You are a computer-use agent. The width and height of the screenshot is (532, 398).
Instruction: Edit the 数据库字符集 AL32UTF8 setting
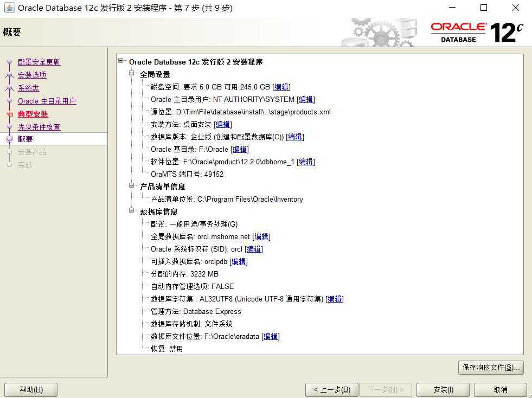[335, 299]
